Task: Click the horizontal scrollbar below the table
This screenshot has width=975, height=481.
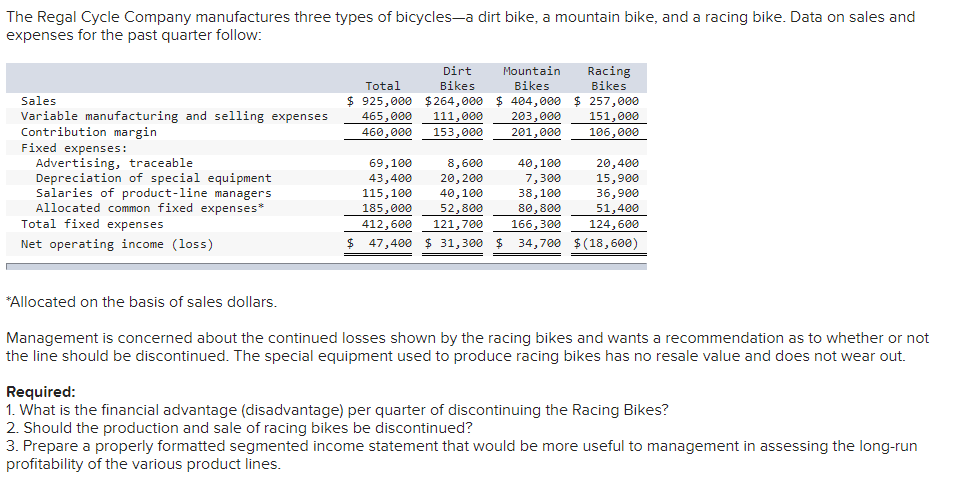Action: point(326,267)
